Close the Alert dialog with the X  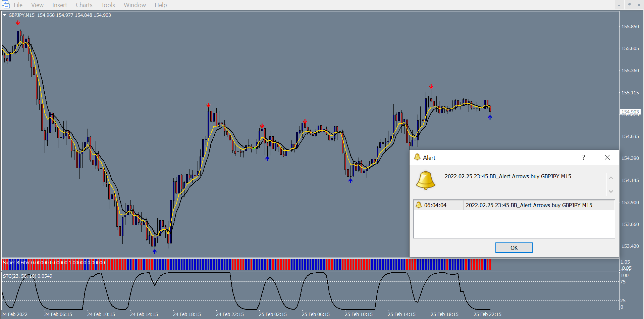(x=607, y=157)
